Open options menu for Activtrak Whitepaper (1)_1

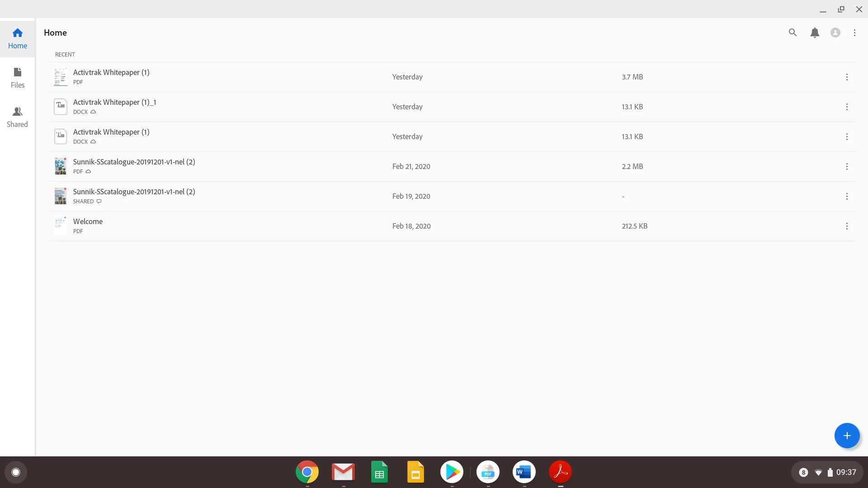click(847, 107)
